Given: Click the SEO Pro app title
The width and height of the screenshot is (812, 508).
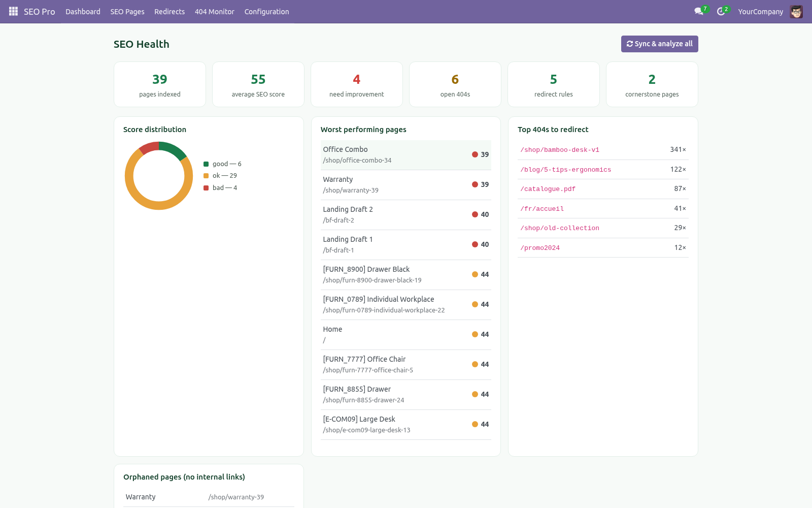Looking at the screenshot, I should pos(39,11).
